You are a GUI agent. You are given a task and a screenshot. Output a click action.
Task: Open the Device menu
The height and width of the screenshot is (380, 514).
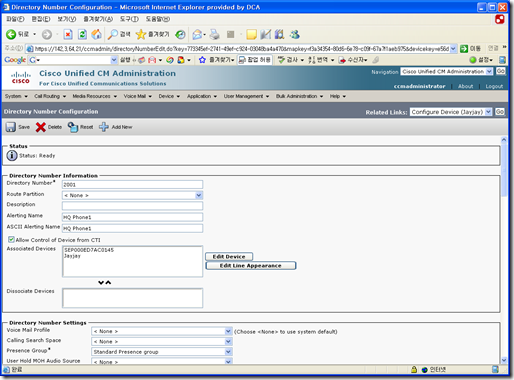169,96
